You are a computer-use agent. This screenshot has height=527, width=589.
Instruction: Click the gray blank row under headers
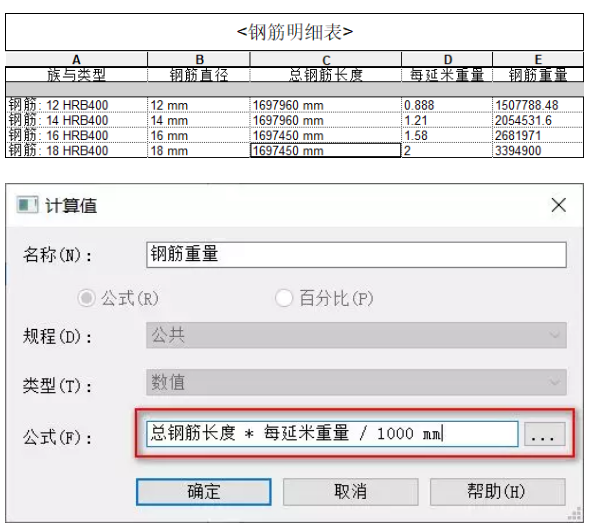coord(294,89)
